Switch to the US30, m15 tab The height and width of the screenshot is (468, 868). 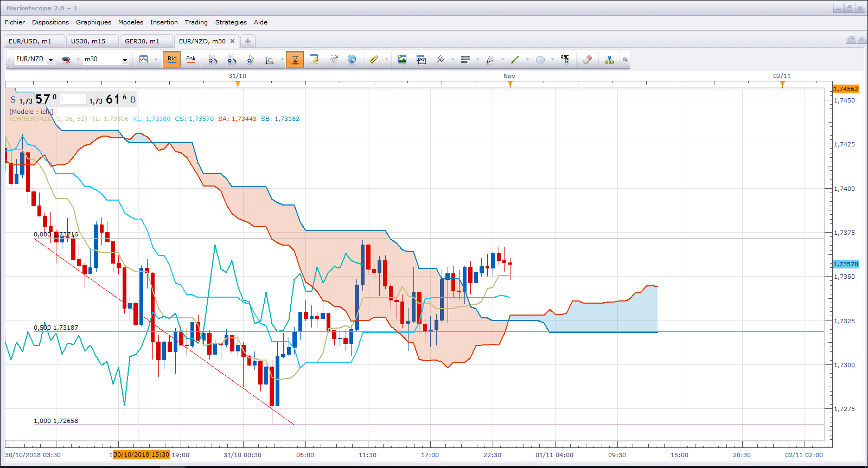pyautogui.click(x=91, y=41)
